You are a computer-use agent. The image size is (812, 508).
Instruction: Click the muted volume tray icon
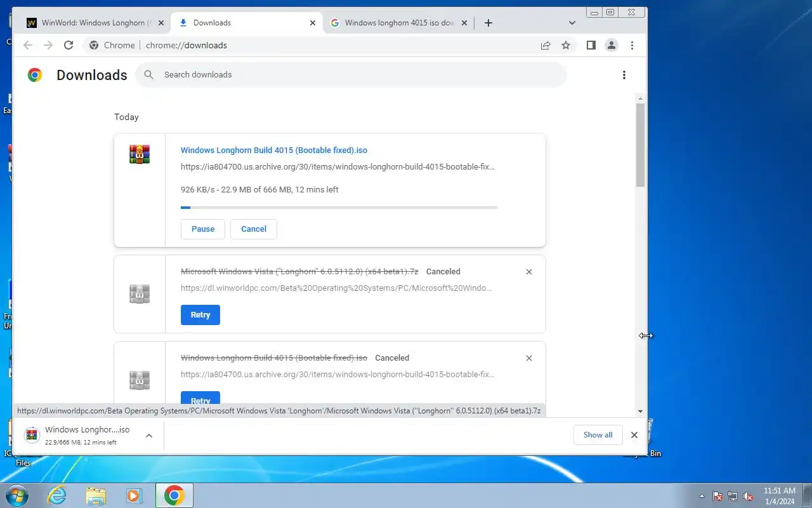(749, 496)
